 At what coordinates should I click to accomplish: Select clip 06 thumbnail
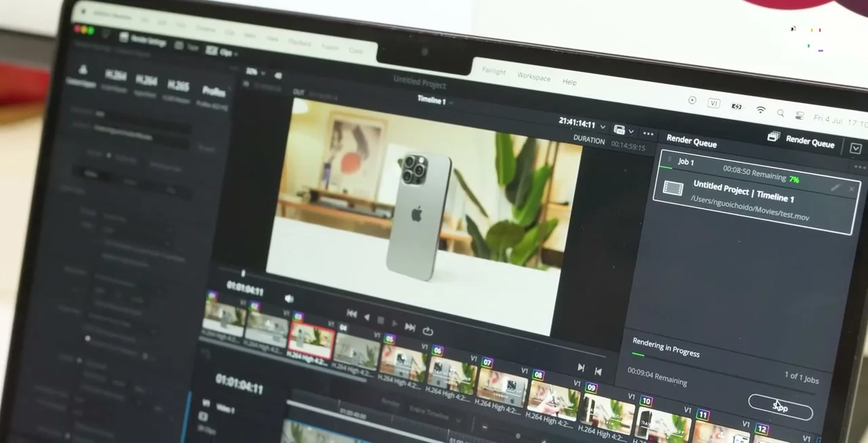(452, 376)
